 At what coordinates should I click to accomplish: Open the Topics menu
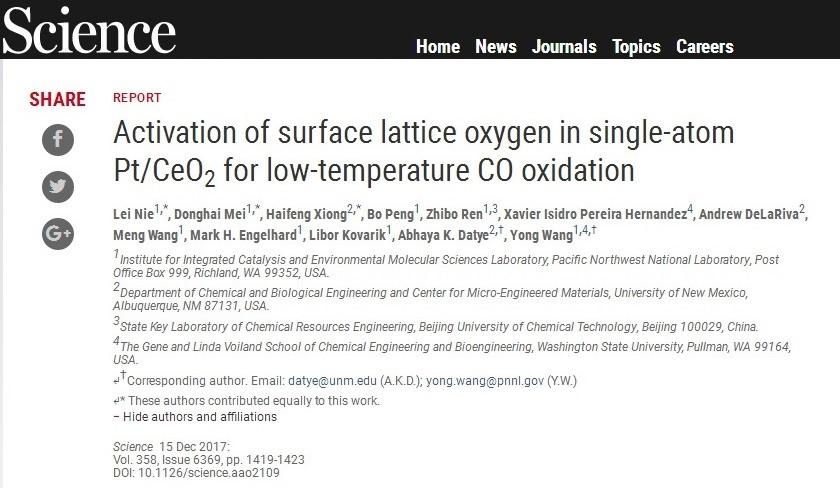pos(636,47)
